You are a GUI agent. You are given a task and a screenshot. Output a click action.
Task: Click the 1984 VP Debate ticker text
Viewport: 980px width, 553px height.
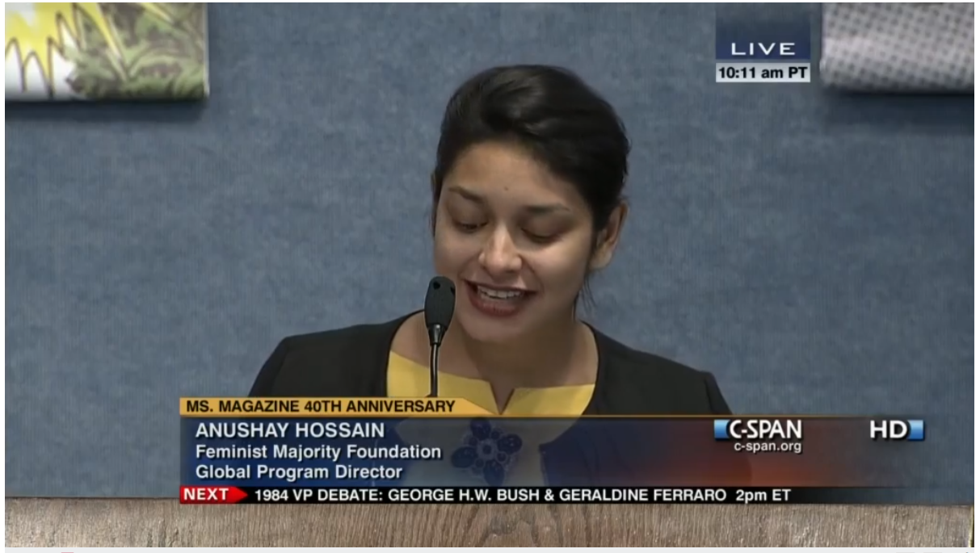point(523,496)
